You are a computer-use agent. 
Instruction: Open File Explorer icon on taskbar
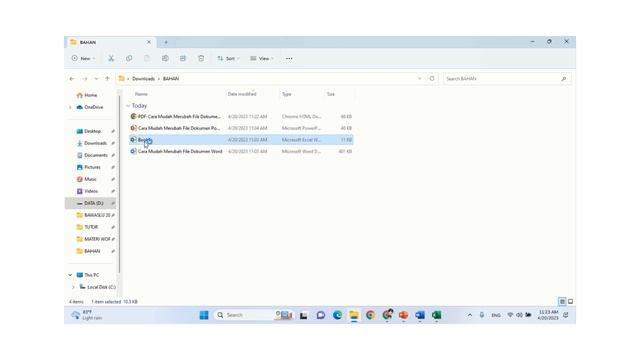pyautogui.click(x=354, y=315)
